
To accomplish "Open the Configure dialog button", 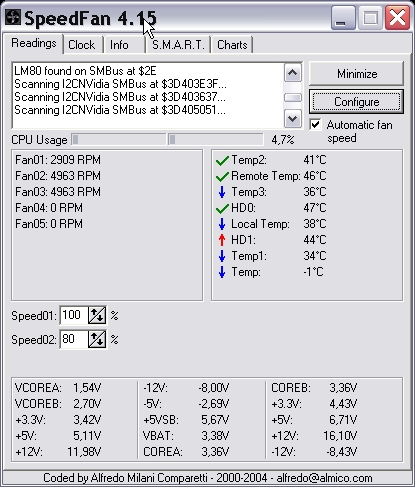I will pos(357,102).
